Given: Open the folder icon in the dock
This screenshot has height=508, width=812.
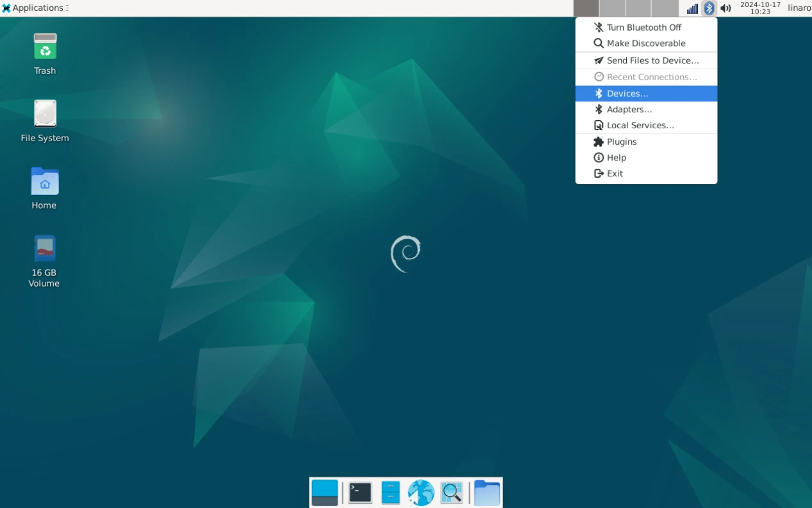Looking at the screenshot, I should 487,493.
